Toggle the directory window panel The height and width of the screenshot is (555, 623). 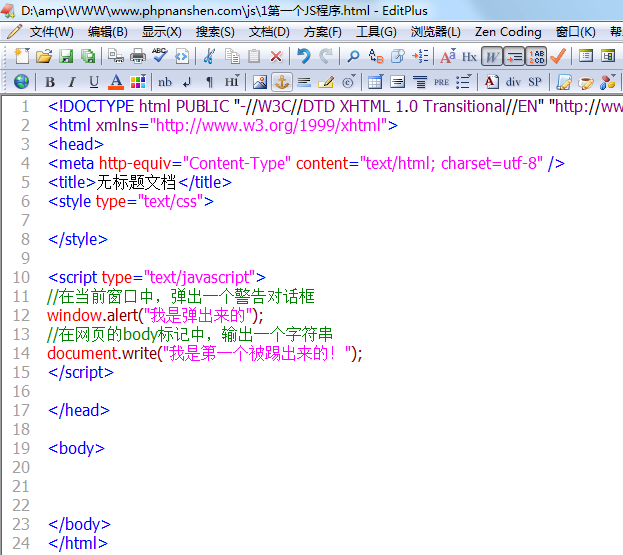(x=608, y=56)
